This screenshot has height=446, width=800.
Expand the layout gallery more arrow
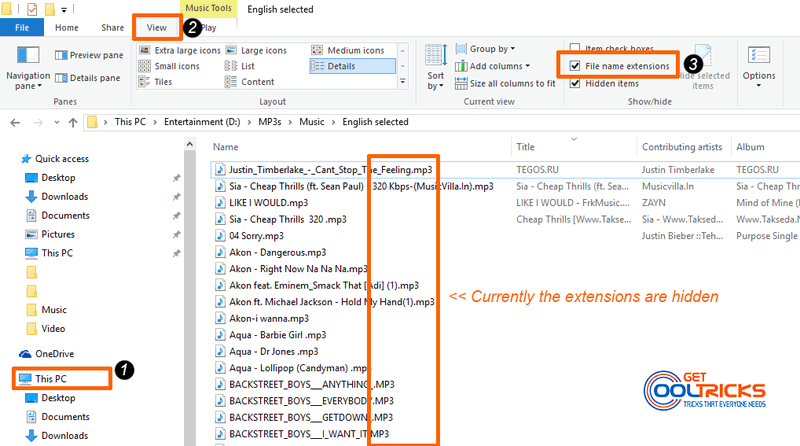[x=403, y=82]
